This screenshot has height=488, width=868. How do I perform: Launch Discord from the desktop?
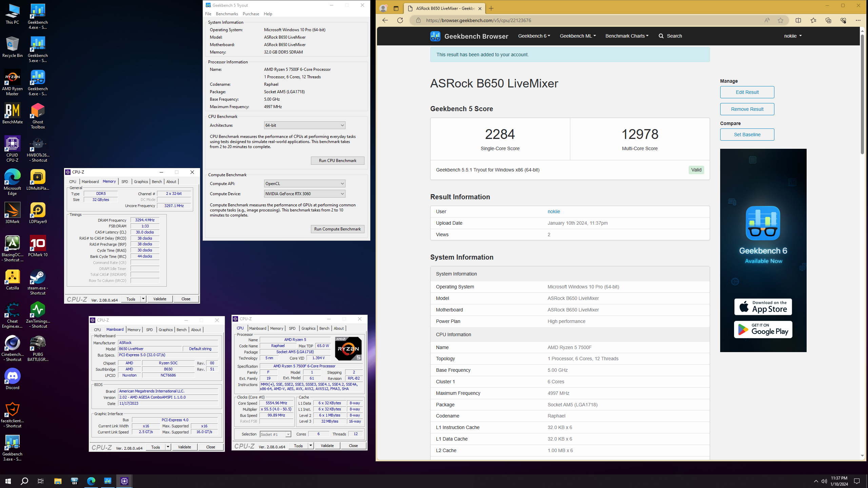pyautogui.click(x=12, y=379)
